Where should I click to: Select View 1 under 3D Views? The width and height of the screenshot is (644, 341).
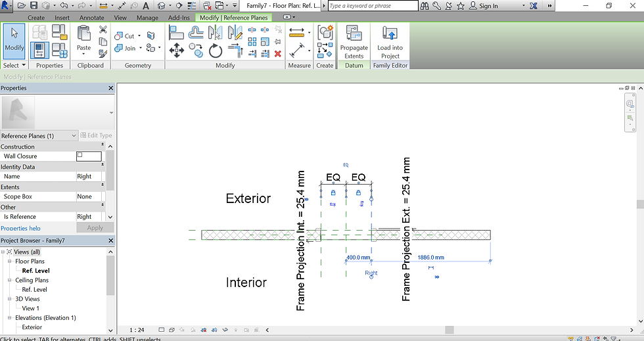pyautogui.click(x=30, y=308)
